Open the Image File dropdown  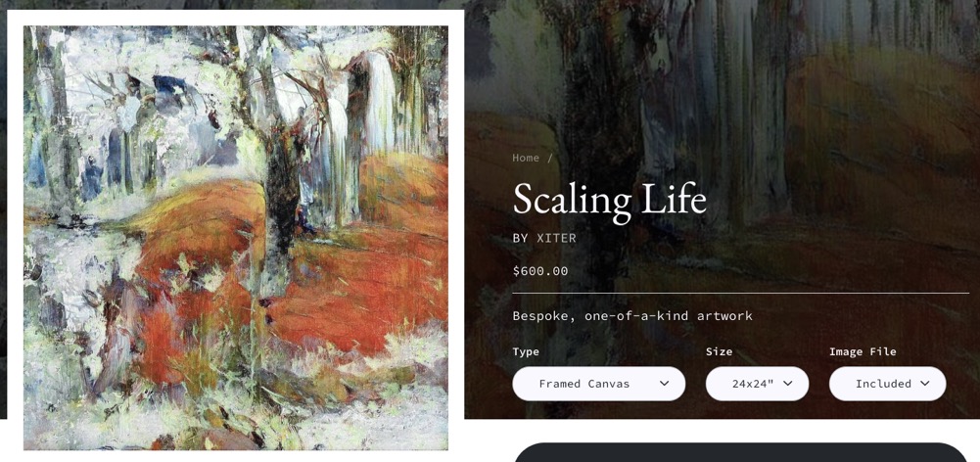click(x=886, y=384)
